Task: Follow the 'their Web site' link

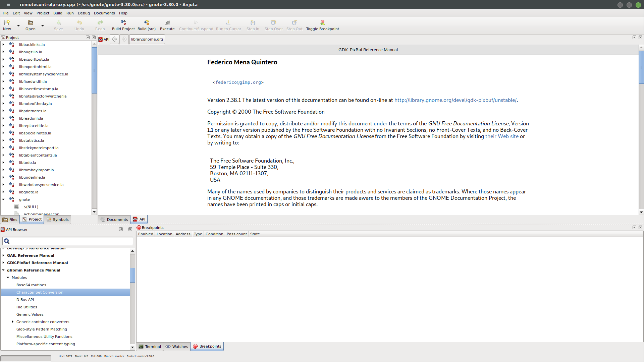Action: coord(502,136)
